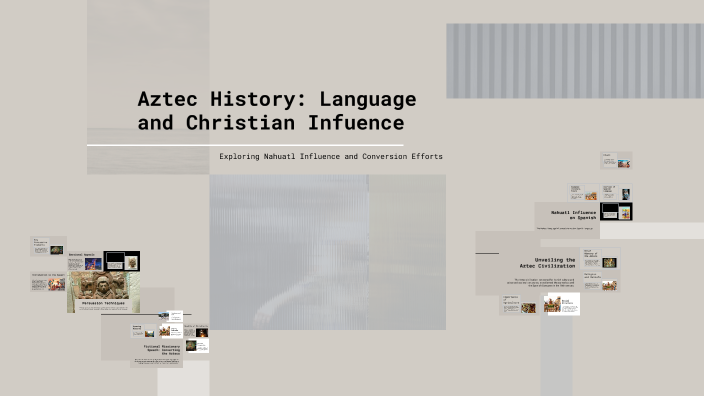Open the 'Persuasion Techniques' stone carving topic
Image resolution: width=704 pixels, height=396 pixels.
[x=103, y=292]
